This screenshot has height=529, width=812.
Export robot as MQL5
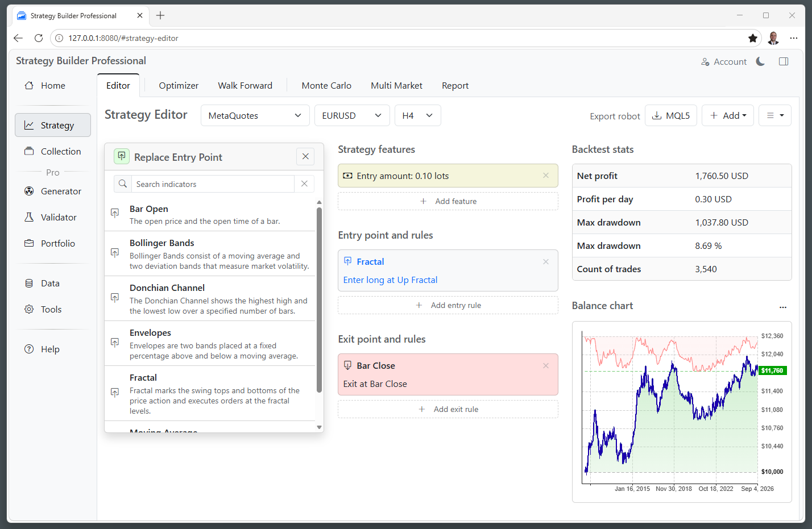pos(671,115)
